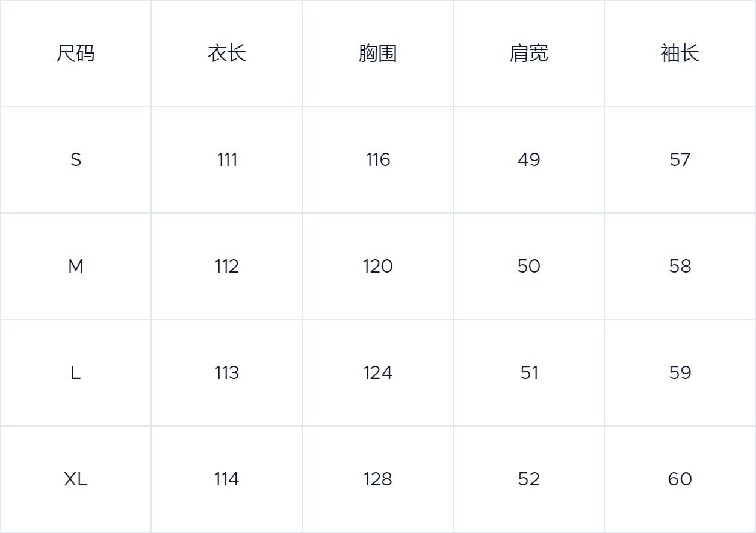This screenshot has height=533, width=756.
Task: Click the 116 chest measurement cell
Action: (x=378, y=160)
